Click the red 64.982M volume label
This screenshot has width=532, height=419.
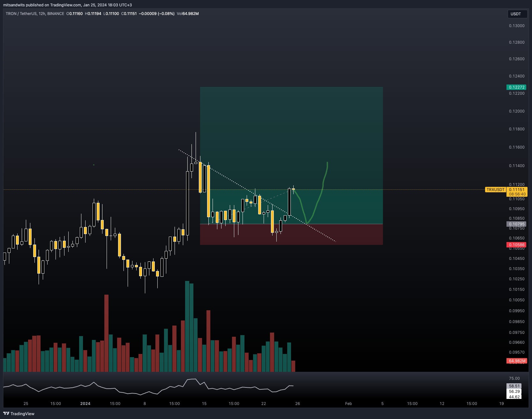pos(517,361)
